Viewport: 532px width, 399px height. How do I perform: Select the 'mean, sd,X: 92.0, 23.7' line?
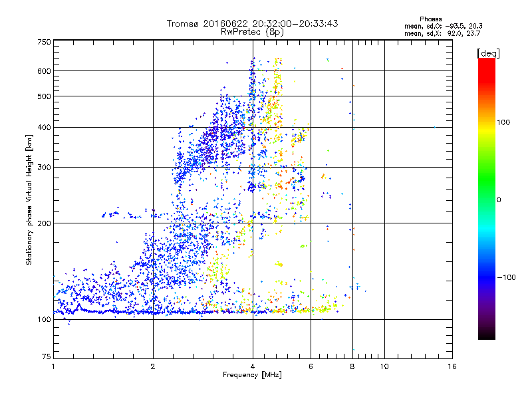[x=442, y=33]
